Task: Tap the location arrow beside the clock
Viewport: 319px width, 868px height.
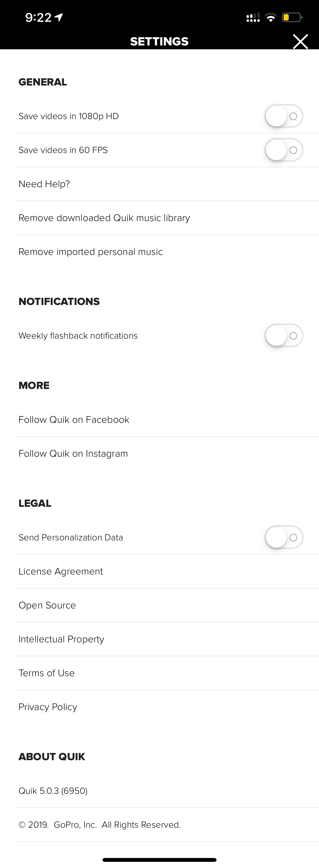Action: tap(59, 17)
